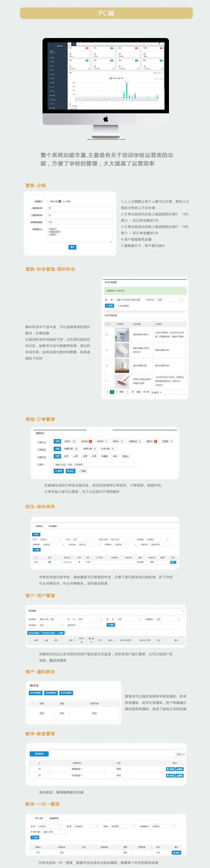
Task: Open the 20条/页 page size dropdown
Action: 156,392
